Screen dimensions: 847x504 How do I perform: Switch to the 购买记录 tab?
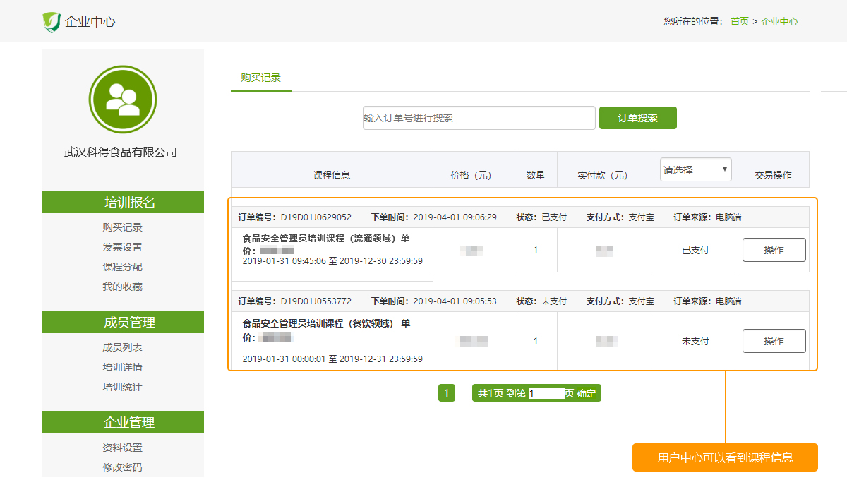261,78
